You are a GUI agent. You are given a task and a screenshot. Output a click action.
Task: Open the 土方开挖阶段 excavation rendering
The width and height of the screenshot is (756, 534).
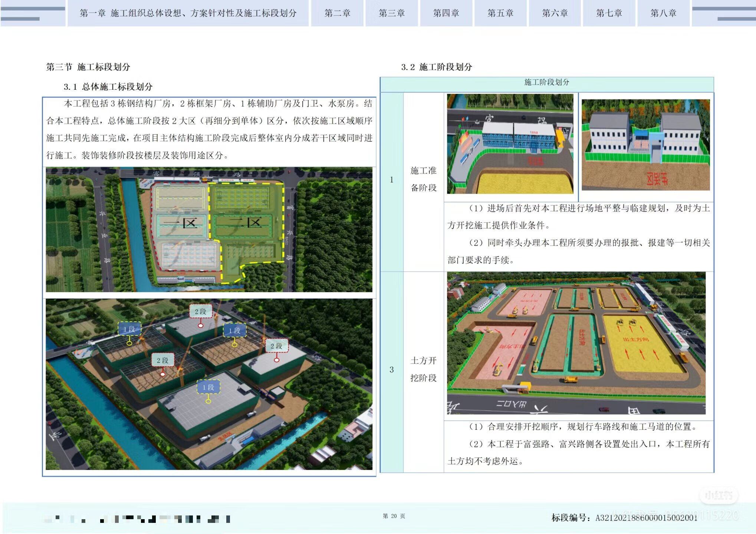[x=576, y=343]
